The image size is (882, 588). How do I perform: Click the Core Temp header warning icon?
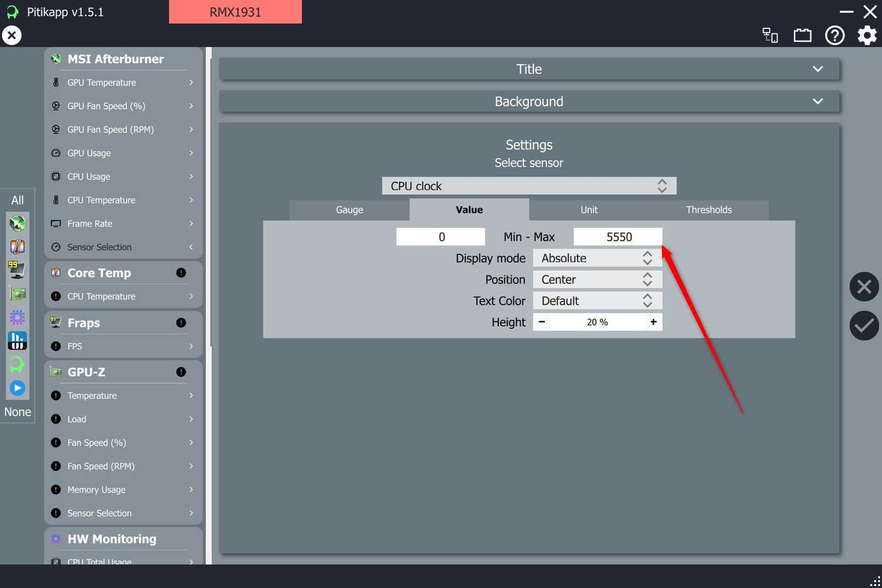pyautogui.click(x=181, y=273)
